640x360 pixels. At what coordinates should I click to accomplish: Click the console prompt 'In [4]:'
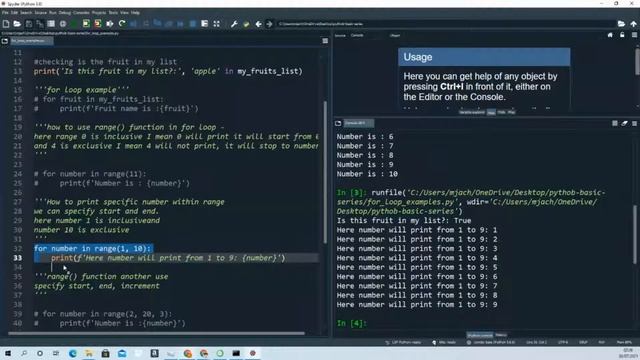351,323
